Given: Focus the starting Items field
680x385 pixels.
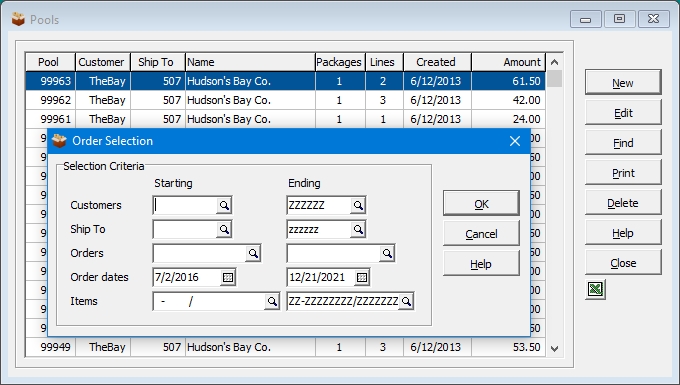Looking at the screenshot, I should pyautogui.click(x=209, y=301).
